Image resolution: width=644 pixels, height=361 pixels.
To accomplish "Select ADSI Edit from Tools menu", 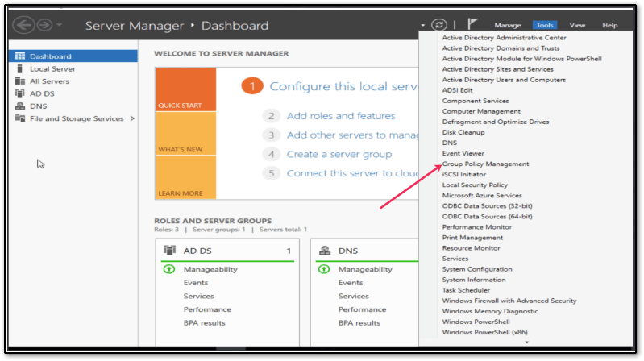I will [457, 90].
